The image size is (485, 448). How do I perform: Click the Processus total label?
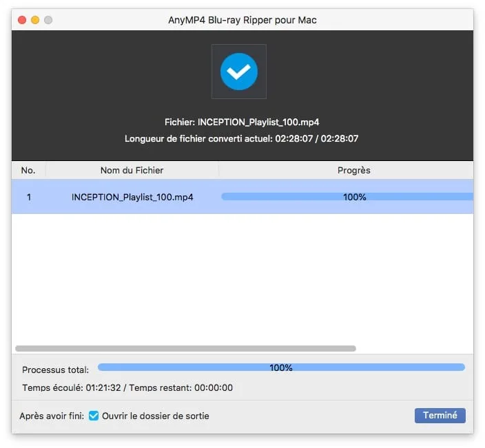(55, 370)
